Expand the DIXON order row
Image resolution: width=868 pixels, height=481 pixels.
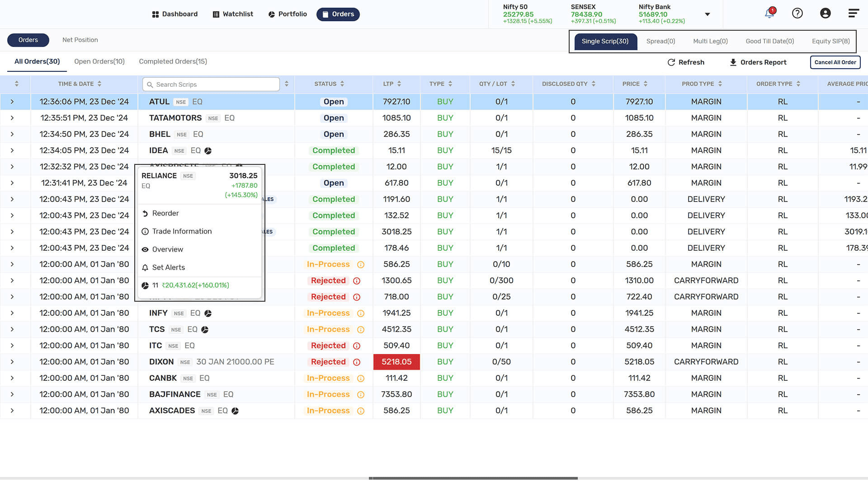point(12,362)
